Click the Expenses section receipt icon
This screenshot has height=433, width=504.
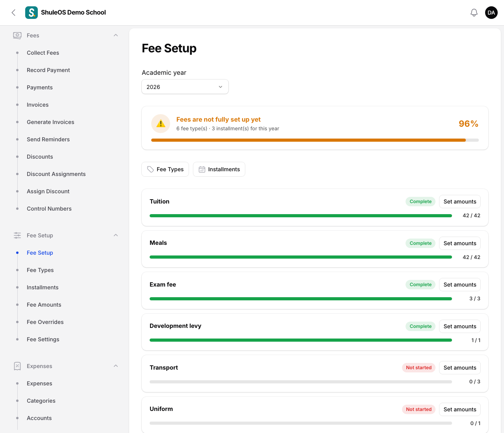point(17,366)
